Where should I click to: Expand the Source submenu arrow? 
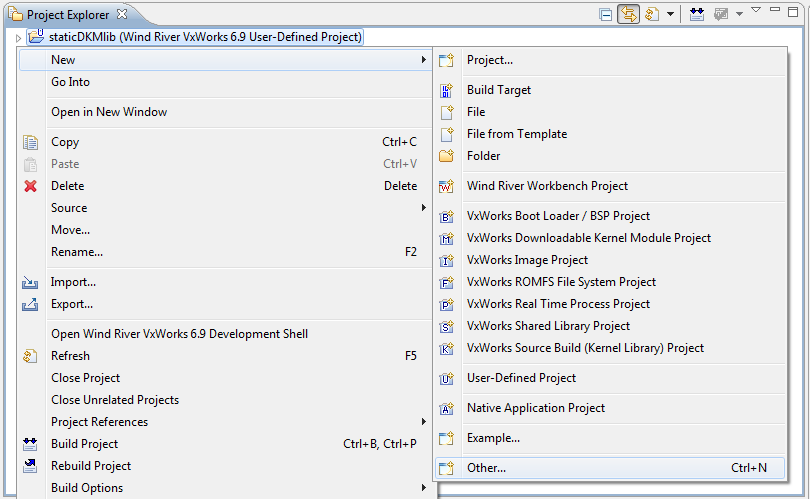(424, 208)
